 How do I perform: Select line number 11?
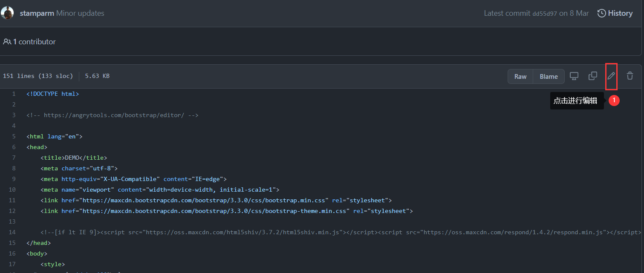point(12,200)
